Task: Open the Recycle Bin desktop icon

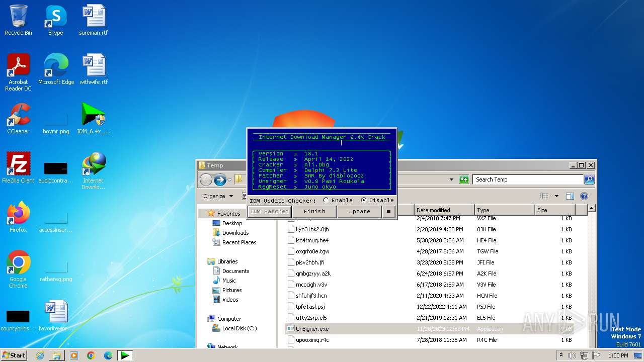Action: pyautogui.click(x=18, y=20)
